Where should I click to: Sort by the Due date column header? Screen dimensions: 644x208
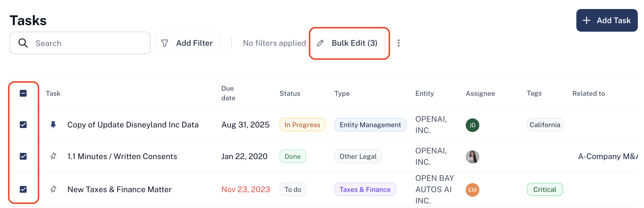tap(228, 93)
